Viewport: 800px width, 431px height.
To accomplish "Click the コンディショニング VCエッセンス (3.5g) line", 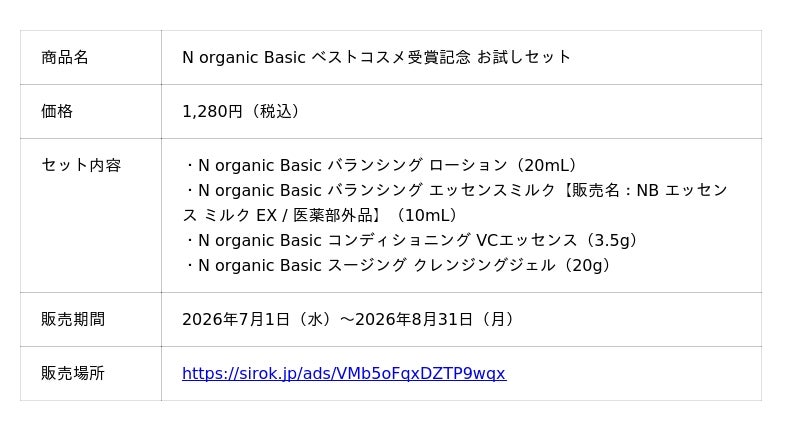I will [412, 240].
